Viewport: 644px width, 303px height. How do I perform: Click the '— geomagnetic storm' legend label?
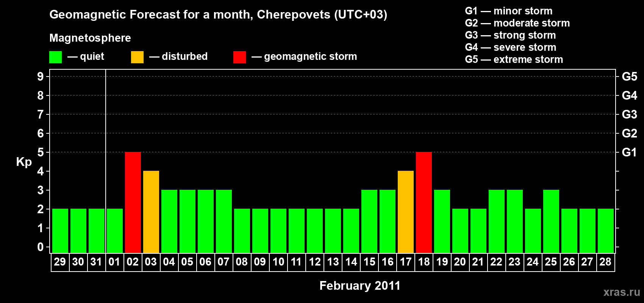tap(304, 57)
